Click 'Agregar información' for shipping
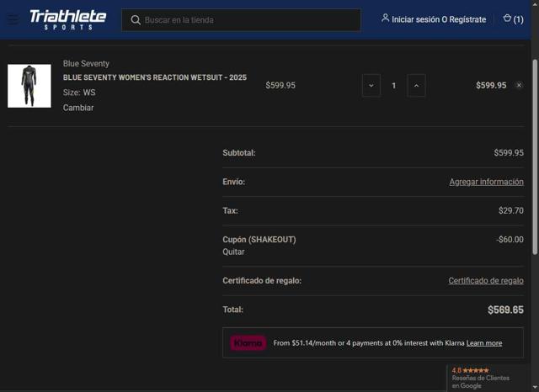Screen dimensions: 539x392 [487, 182]
